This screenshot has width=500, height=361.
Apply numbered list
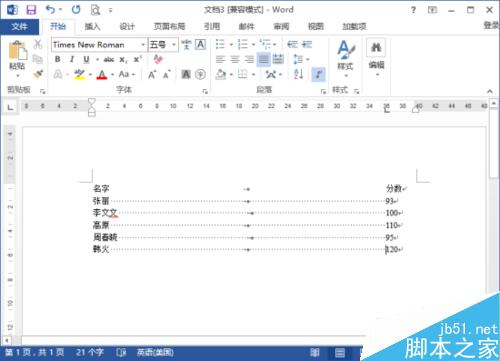(243, 44)
